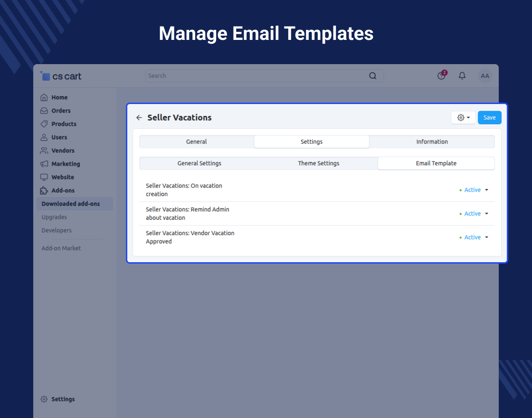This screenshot has height=418, width=532.
Task: Click the Users person icon
Action: point(44,137)
